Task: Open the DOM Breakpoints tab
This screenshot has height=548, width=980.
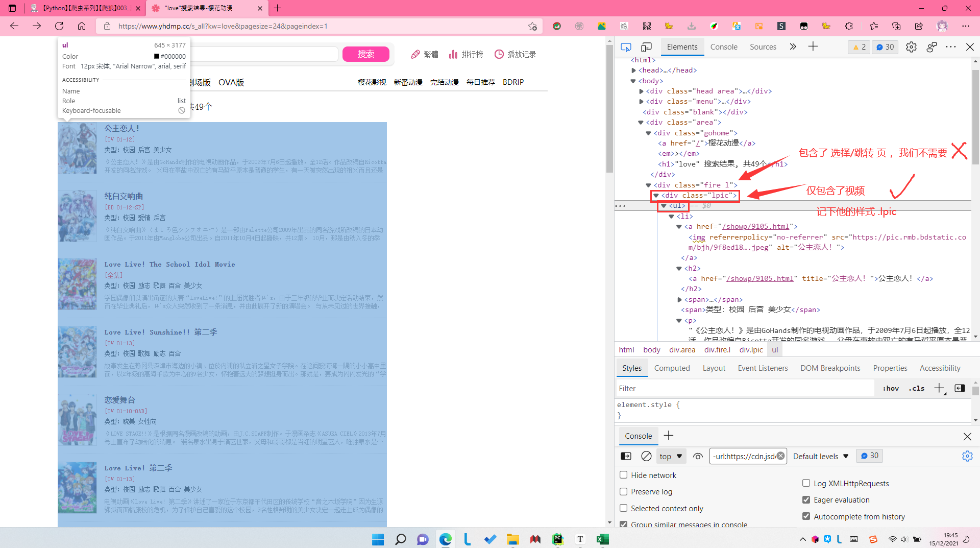Action: coord(830,368)
